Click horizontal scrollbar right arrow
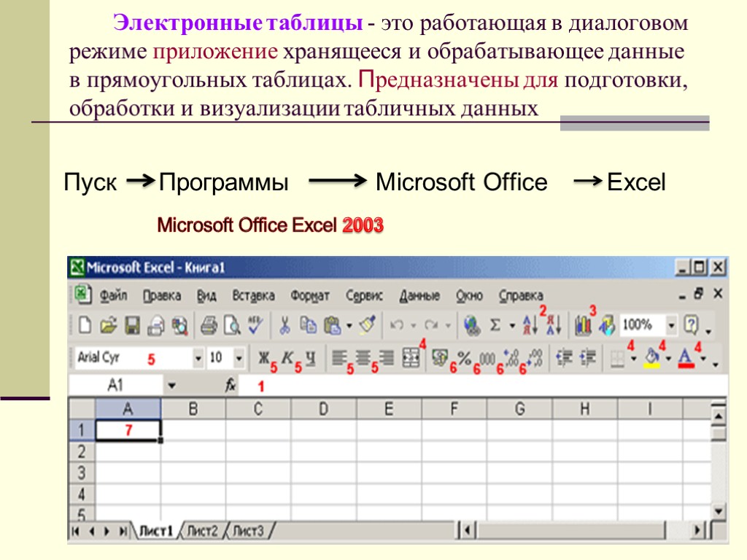This screenshot has height=560, width=747. [x=698, y=530]
